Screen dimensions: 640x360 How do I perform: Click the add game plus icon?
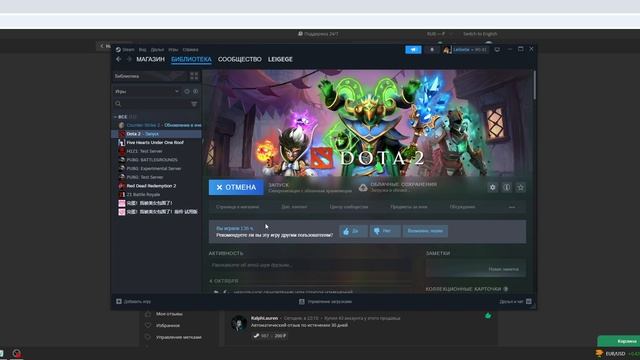pyautogui.click(x=119, y=302)
